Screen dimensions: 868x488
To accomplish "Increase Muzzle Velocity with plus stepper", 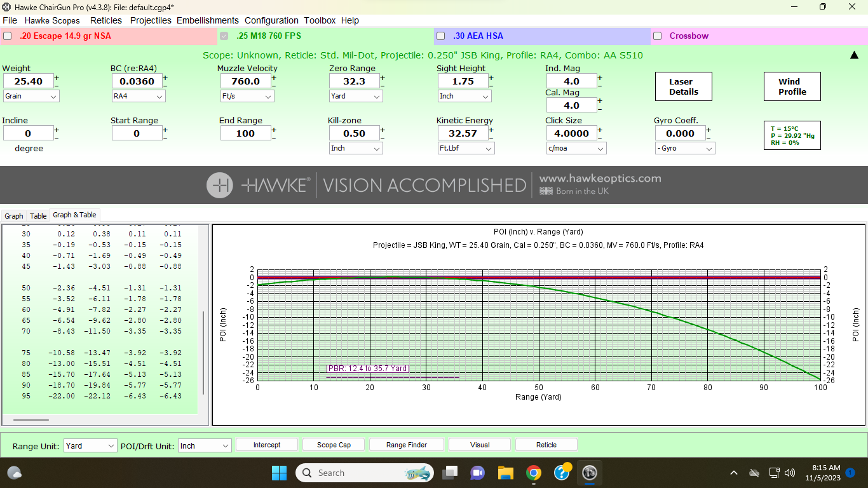I will [x=274, y=78].
